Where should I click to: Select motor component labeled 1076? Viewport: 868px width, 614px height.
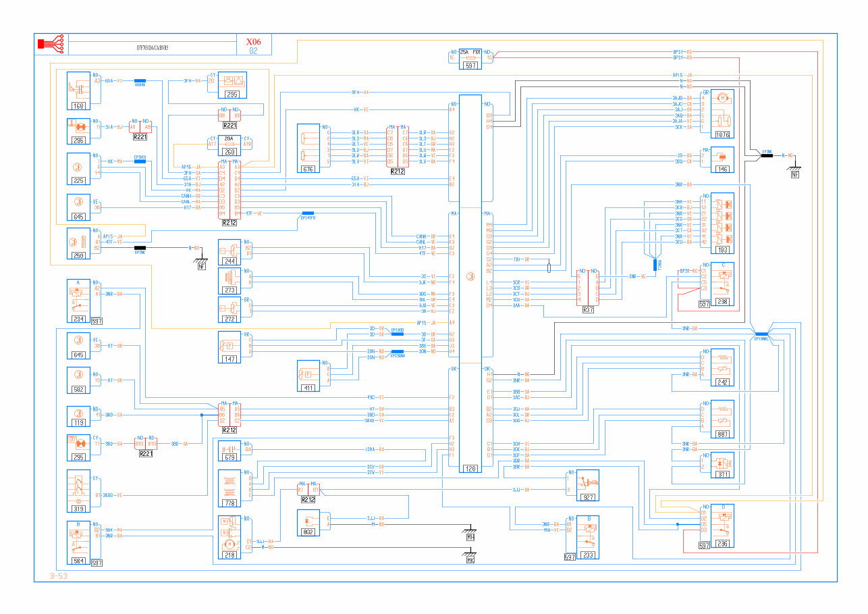(723, 113)
